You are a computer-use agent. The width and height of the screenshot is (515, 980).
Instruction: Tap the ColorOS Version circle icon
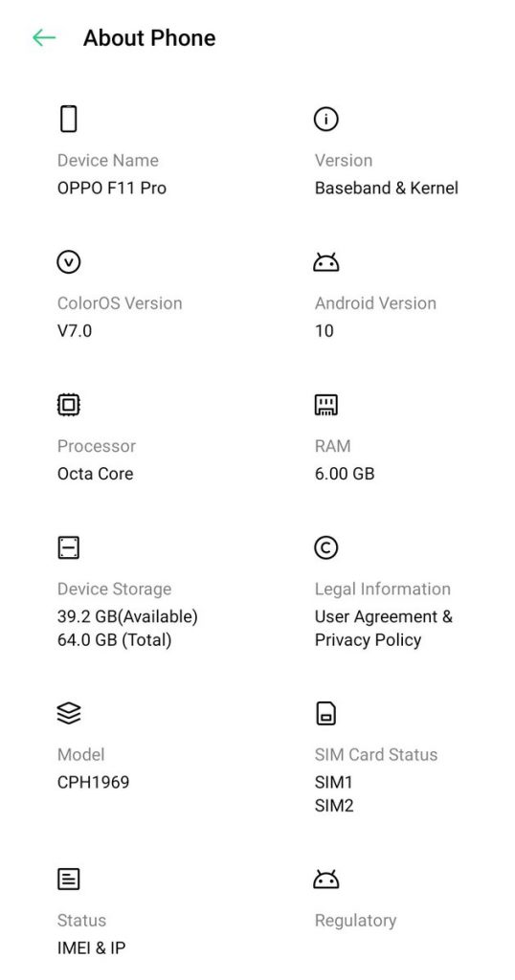(x=69, y=262)
